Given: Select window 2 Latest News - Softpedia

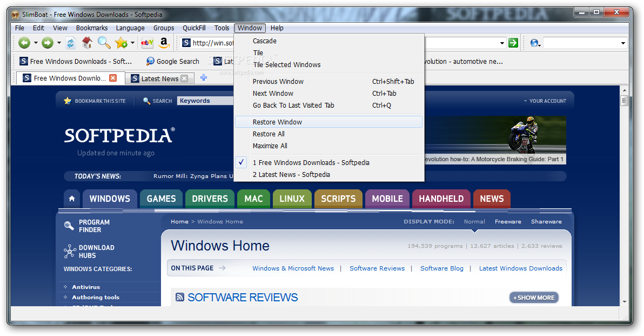Looking at the screenshot, I should (x=329, y=174).
